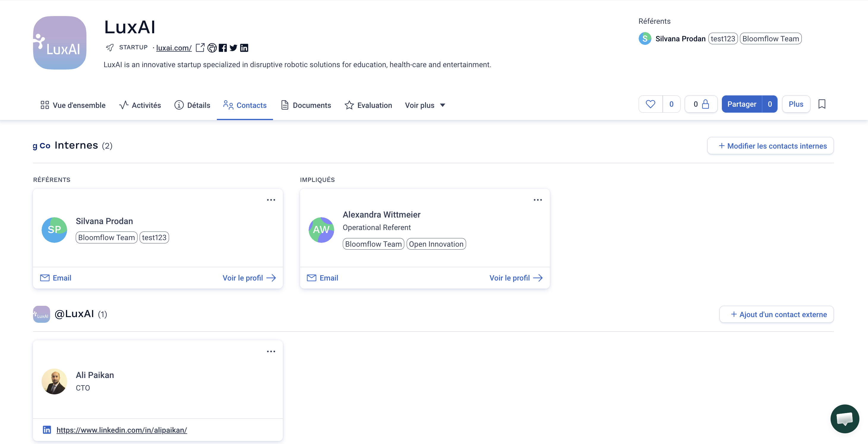Email Alexandra Wittmeier from her card
This screenshot has height=444, width=868.
coord(323,278)
